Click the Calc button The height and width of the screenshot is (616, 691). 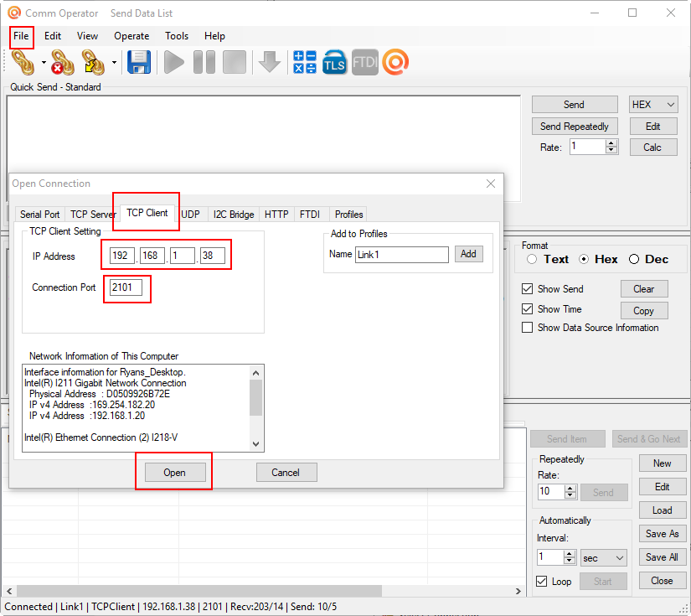tap(653, 148)
